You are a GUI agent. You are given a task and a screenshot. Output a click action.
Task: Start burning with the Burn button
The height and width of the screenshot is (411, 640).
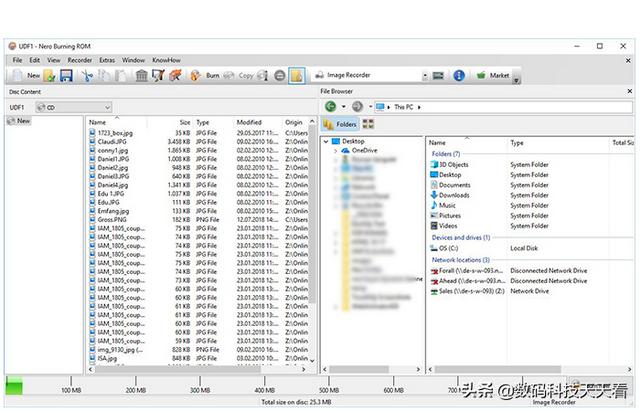(x=205, y=76)
